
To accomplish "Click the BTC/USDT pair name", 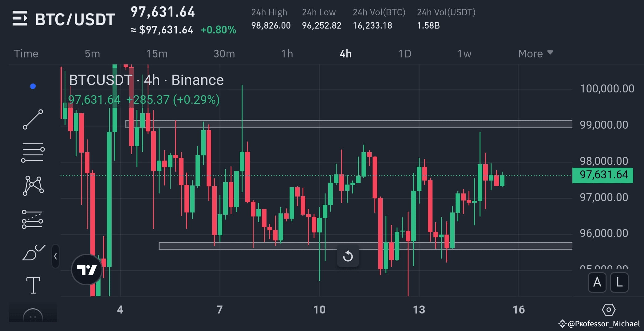I will [x=75, y=18].
